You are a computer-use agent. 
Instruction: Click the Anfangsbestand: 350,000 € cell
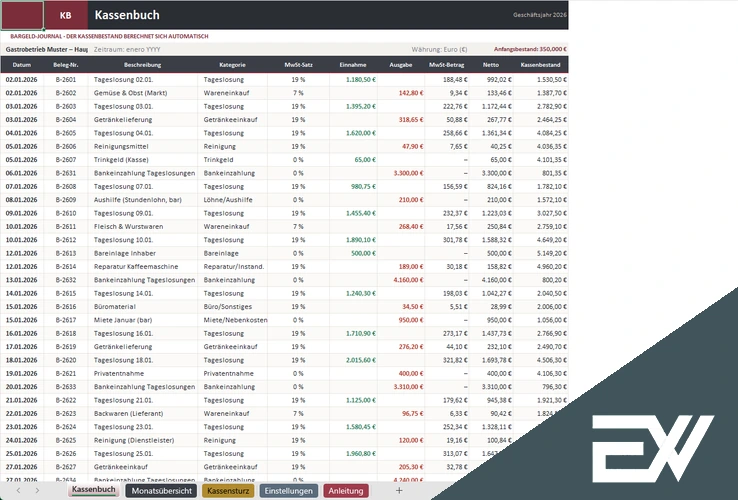tap(530, 49)
